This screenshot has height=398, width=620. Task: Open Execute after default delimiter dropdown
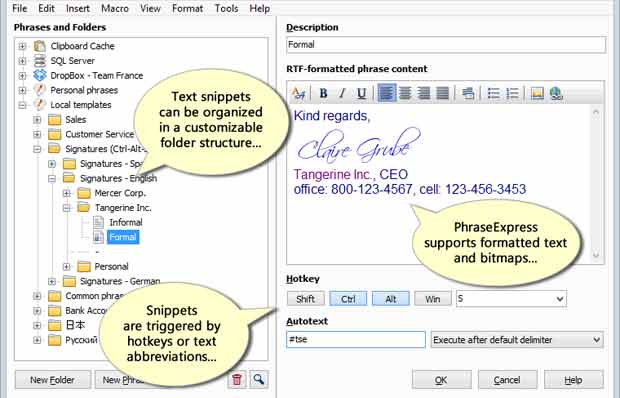[517, 340]
